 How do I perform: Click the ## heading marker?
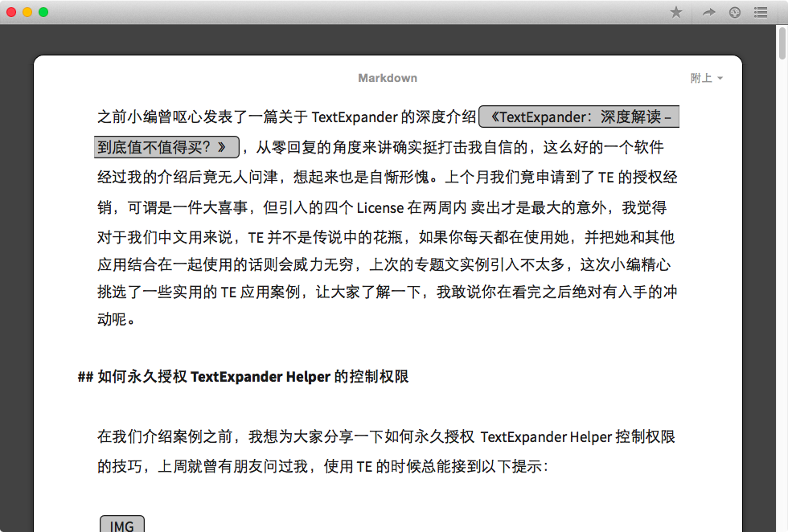pyautogui.click(x=85, y=377)
